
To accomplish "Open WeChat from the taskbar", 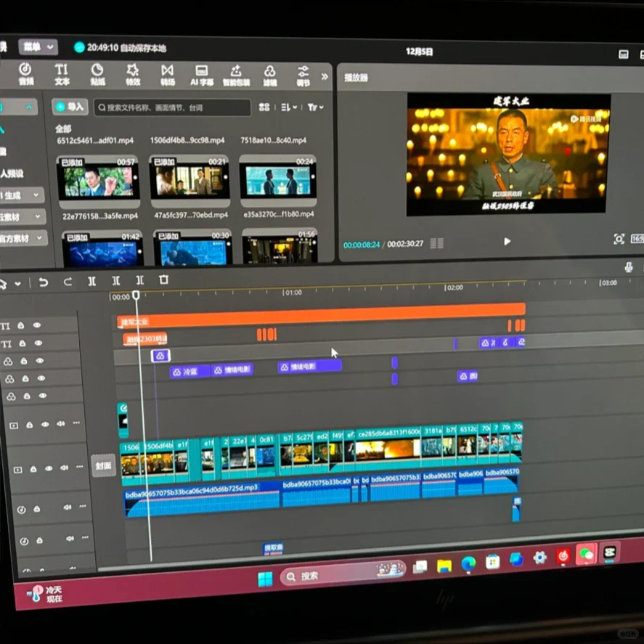I will (x=586, y=554).
